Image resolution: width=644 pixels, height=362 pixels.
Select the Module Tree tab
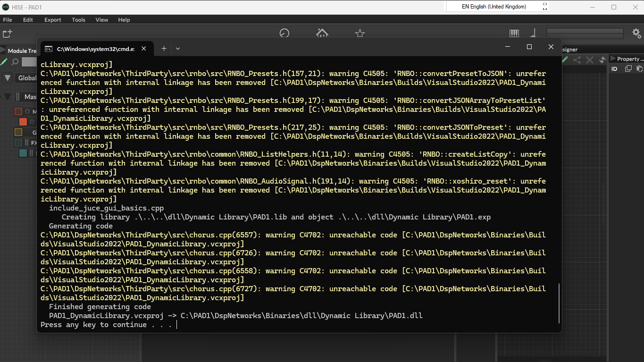21,51
